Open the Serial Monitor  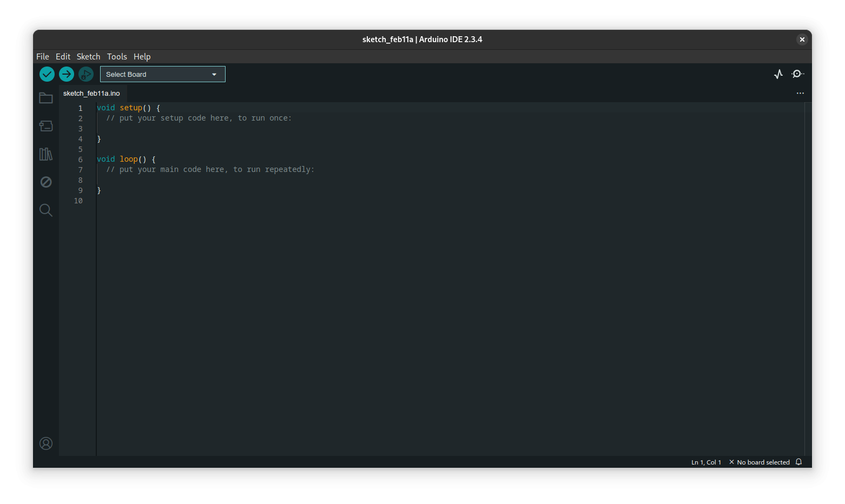click(797, 74)
